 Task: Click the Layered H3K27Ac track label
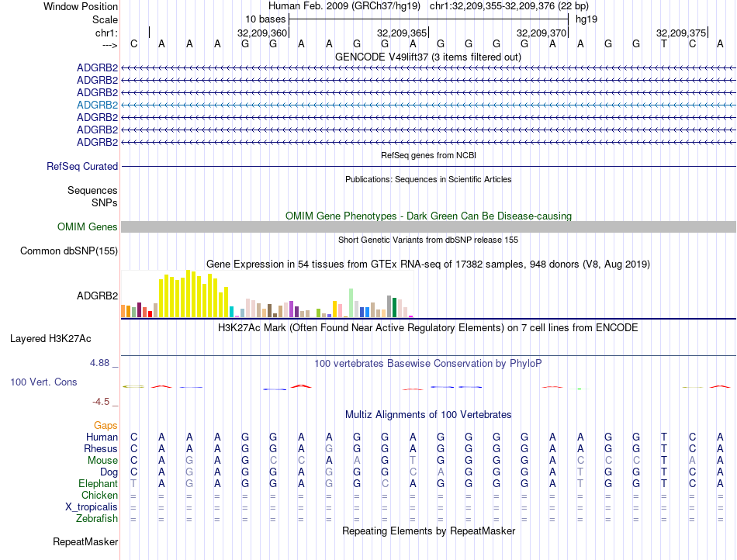click(x=50, y=339)
